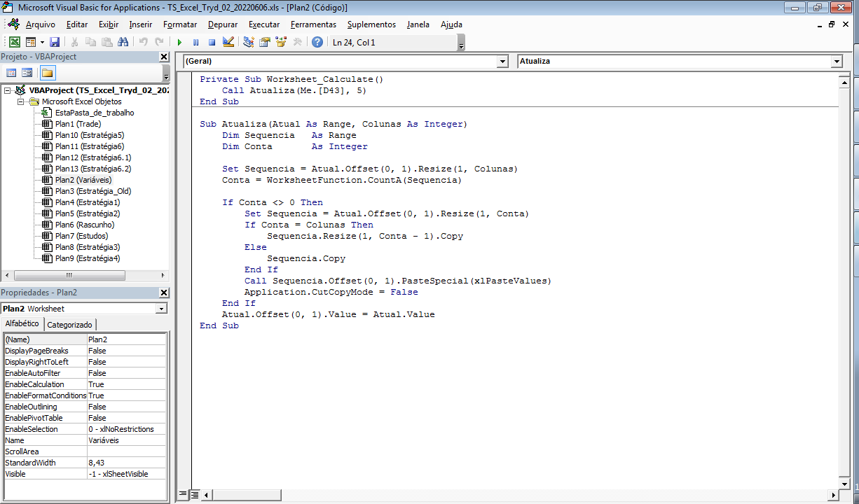Click the Toolbox icon in the toolbar
The height and width of the screenshot is (504, 859).
(x=297, y=42)
